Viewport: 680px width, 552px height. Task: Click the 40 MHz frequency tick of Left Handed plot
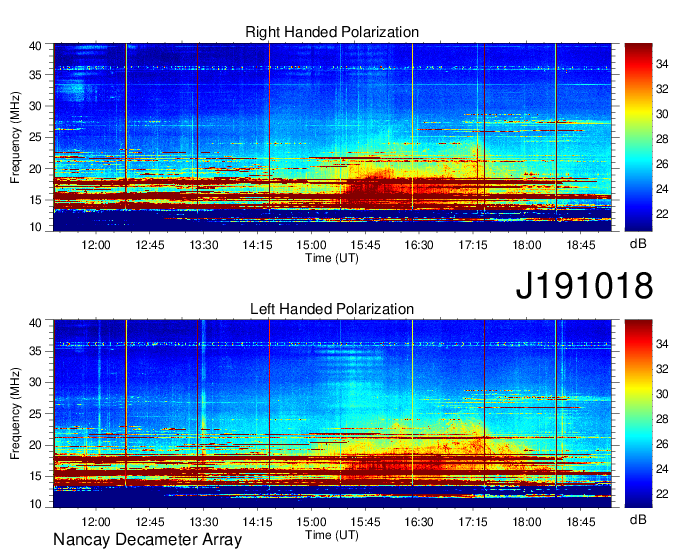(35, 323)
